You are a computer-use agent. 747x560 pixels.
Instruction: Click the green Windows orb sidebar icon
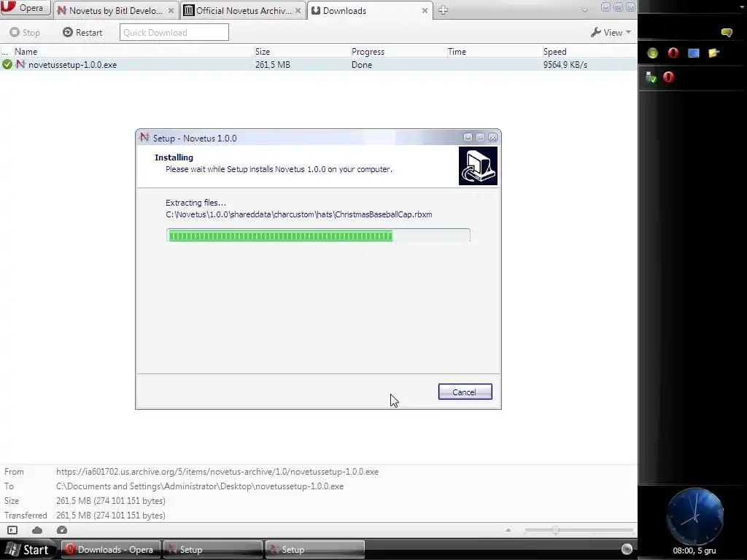click(x=653, y=52)
